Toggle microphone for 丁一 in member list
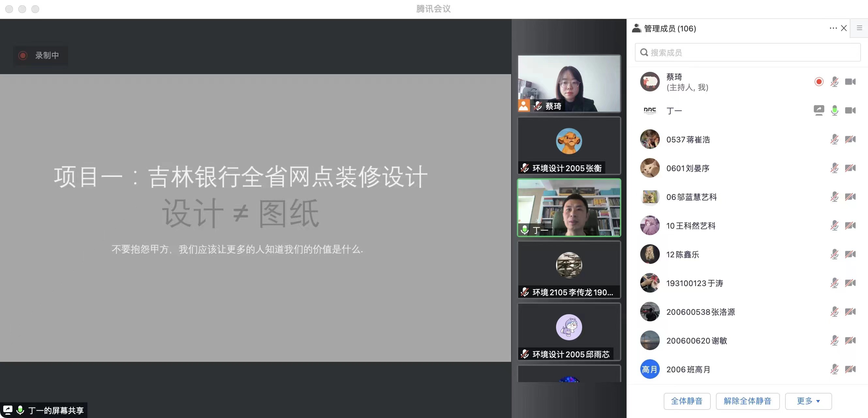Image resolution: width=868 pixels, height=418 pixels. coord(834,110)
